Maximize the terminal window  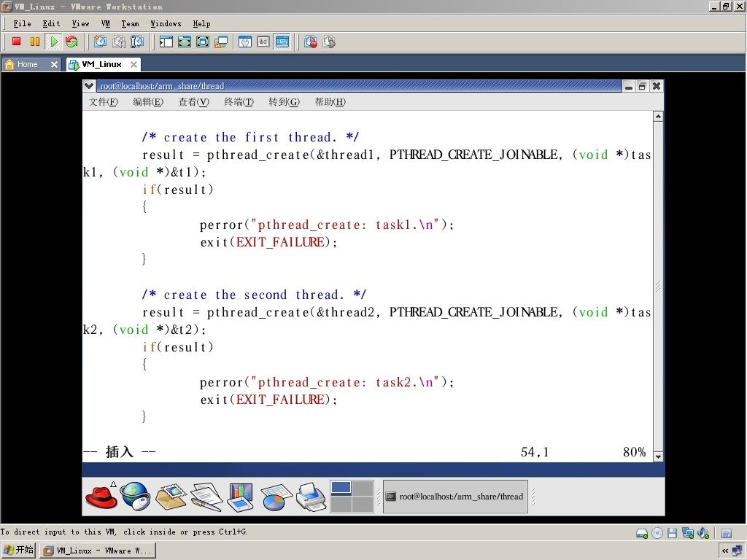[x=642, y=86]
